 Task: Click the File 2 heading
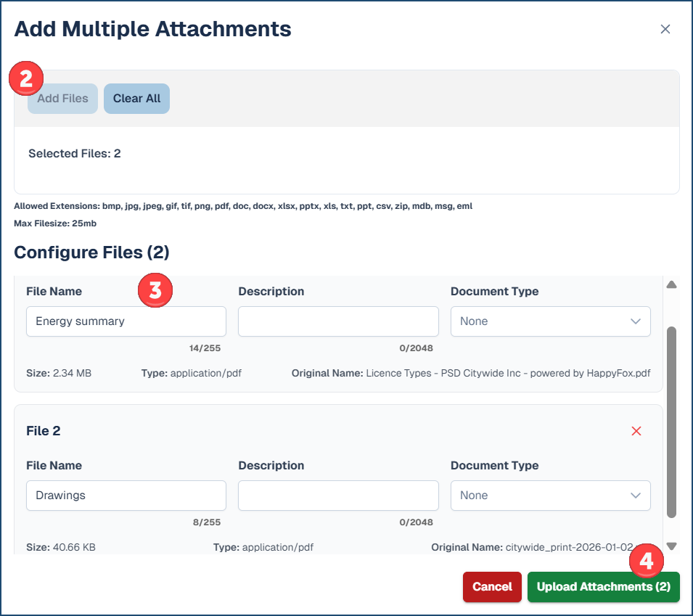44,431
